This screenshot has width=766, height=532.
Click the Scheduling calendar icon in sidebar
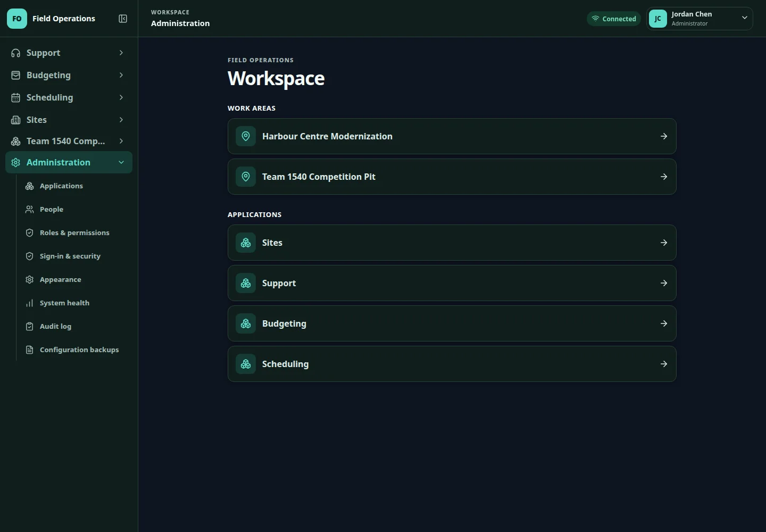pyautogui.click(x=16, y=97)
